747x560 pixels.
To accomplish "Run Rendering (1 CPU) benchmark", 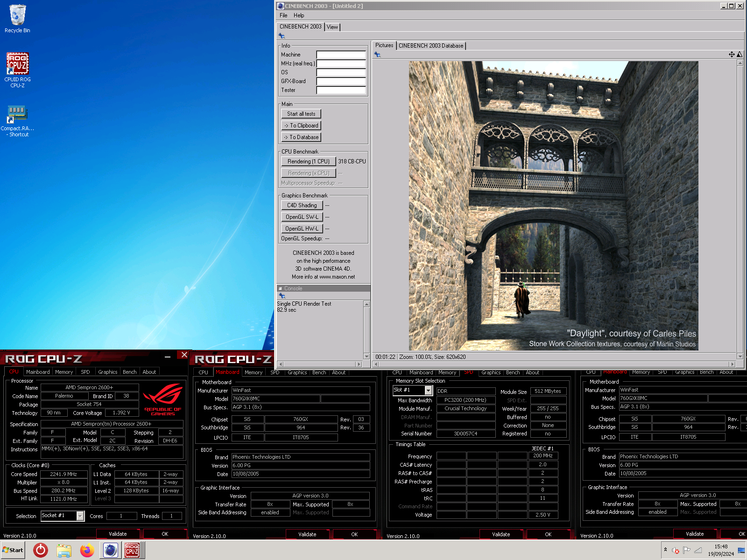I will pyautogui.click(x=309, y=161).
